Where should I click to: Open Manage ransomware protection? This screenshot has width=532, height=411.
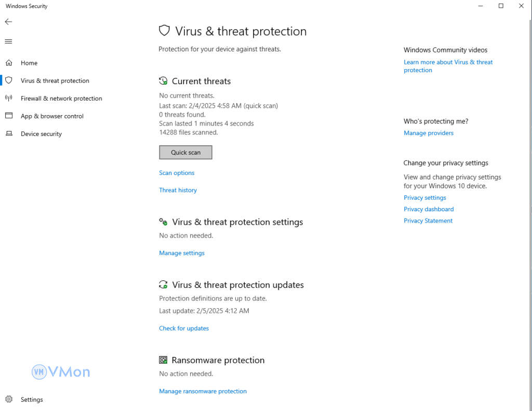tap(203, 391)
